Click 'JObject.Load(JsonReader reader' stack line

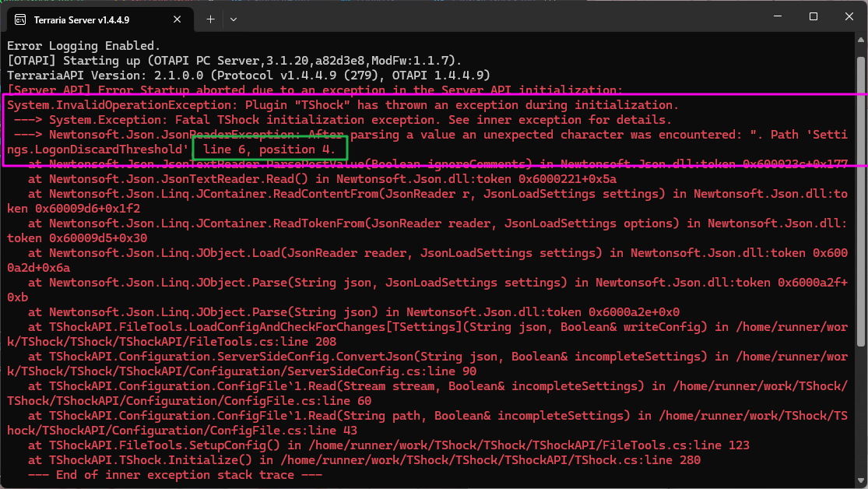pos(427,260)
